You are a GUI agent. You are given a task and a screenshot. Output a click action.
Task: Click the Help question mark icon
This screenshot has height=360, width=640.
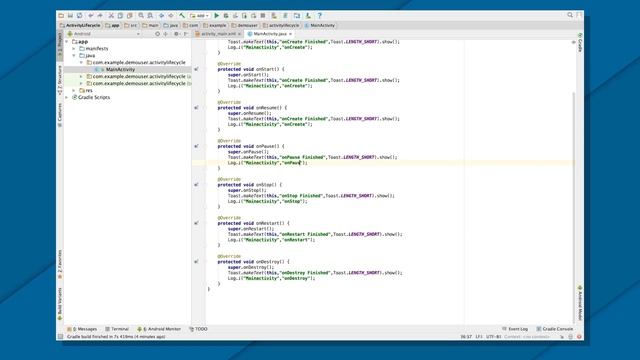320,16
